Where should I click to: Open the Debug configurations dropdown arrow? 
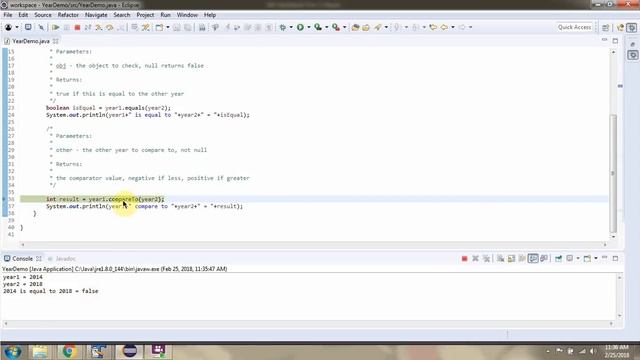291,27
